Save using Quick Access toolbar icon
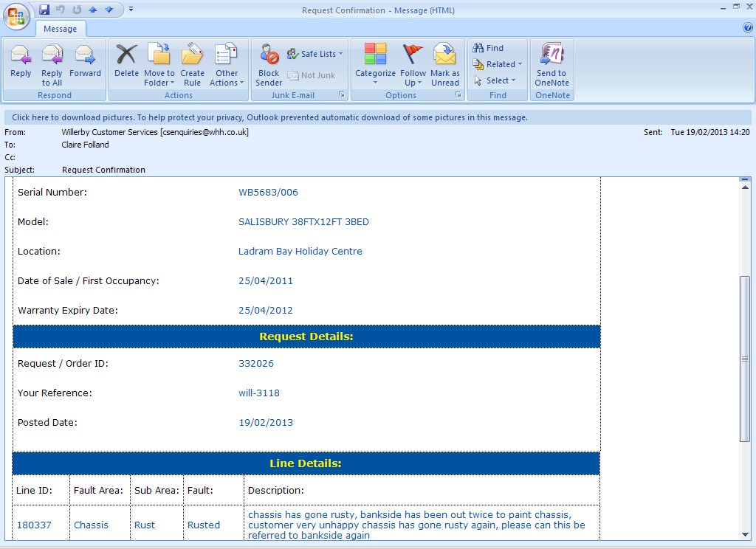Image resolution: width=756 pixels, height=549 pixels. [44, 10]
